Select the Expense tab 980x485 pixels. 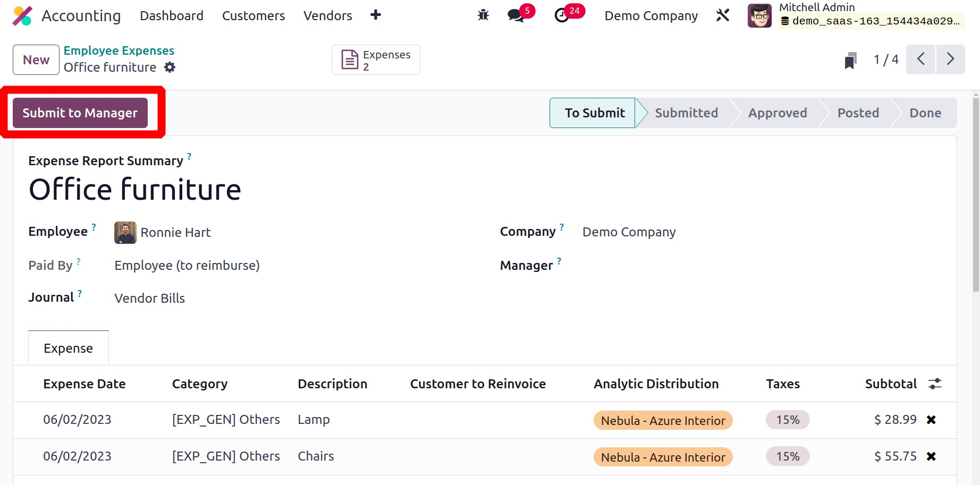click(68, 348)
